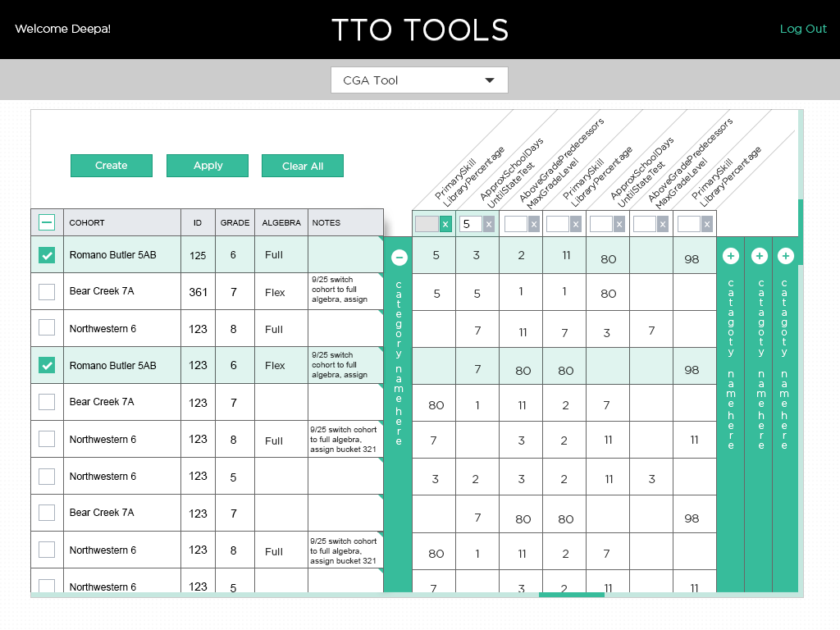
Task: Expand the first collapsed category plus icon
Action: 731,256
